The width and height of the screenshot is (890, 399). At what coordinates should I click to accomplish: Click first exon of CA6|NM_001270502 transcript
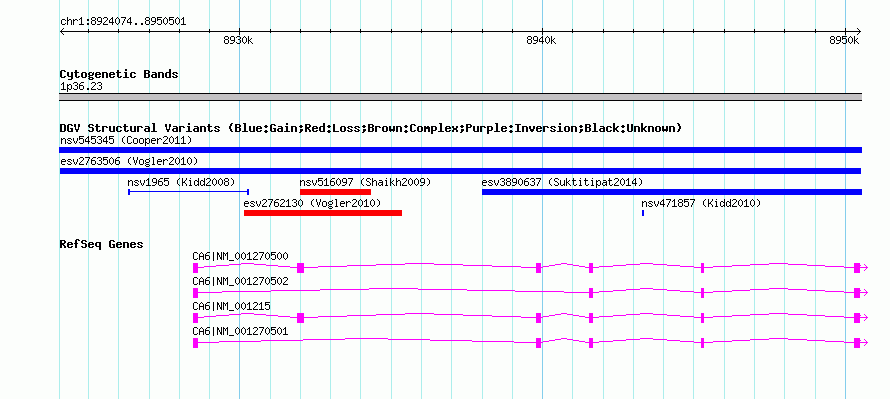(x=195, y=293)
